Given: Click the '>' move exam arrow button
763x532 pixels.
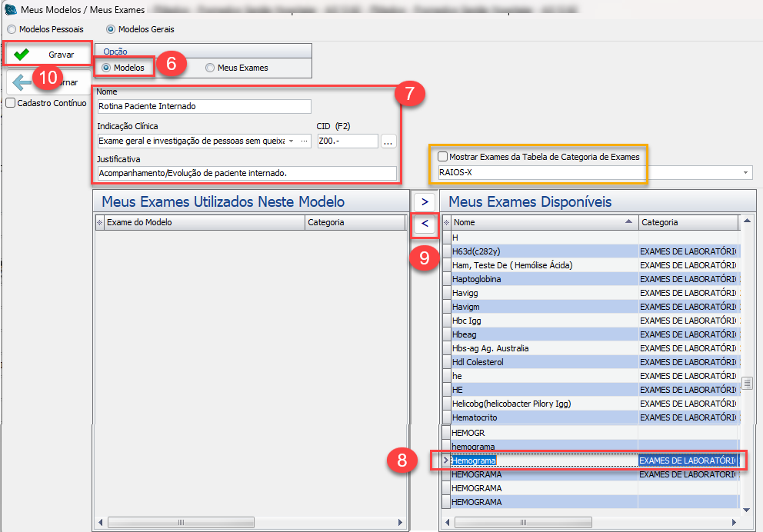Looking at the screenshot, I should tap(425, 201).
